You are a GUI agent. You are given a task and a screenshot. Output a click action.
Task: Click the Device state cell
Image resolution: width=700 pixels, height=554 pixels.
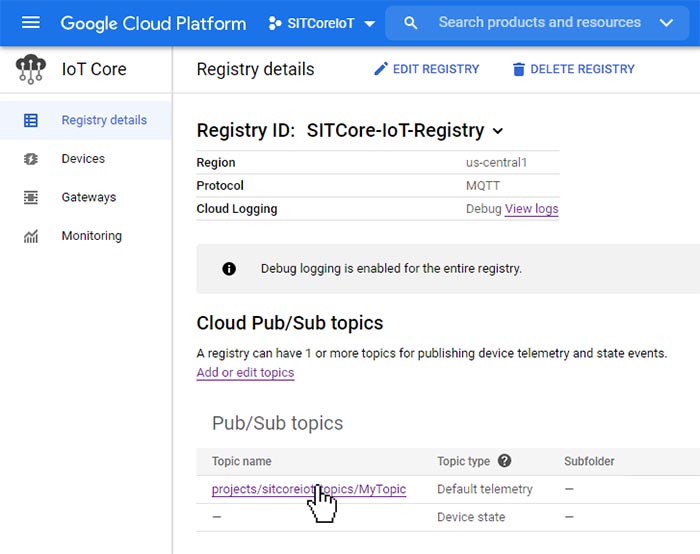(471, 517)
